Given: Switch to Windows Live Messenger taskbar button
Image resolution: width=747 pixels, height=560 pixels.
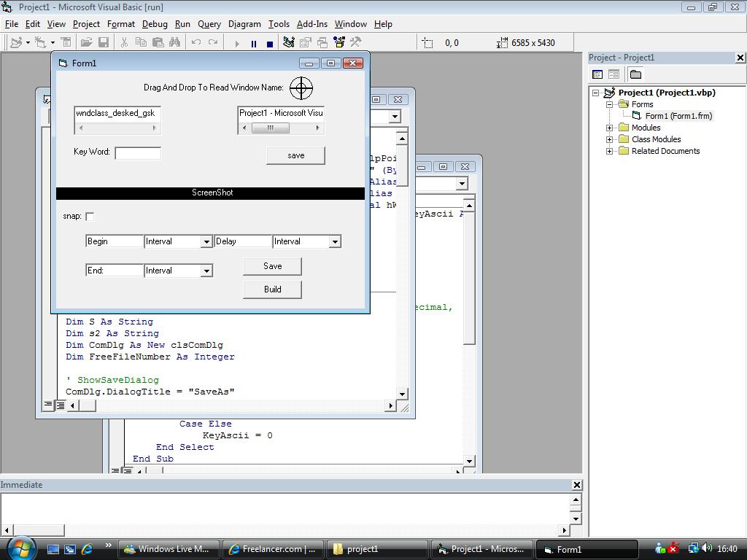Looking at the screenshot, I should tap(169, 549).
